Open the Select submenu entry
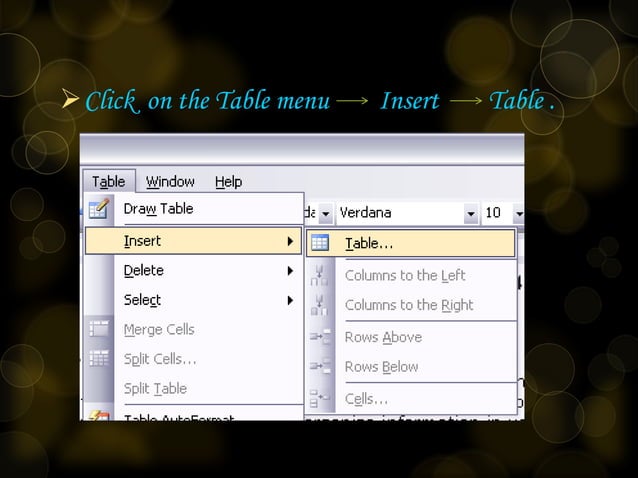The image size is (638, 478). 193,300
